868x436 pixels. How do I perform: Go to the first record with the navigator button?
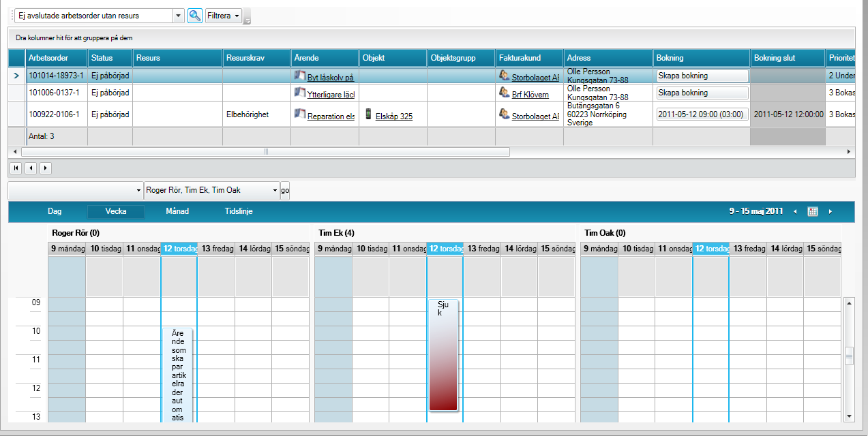[x=16, y=167]
